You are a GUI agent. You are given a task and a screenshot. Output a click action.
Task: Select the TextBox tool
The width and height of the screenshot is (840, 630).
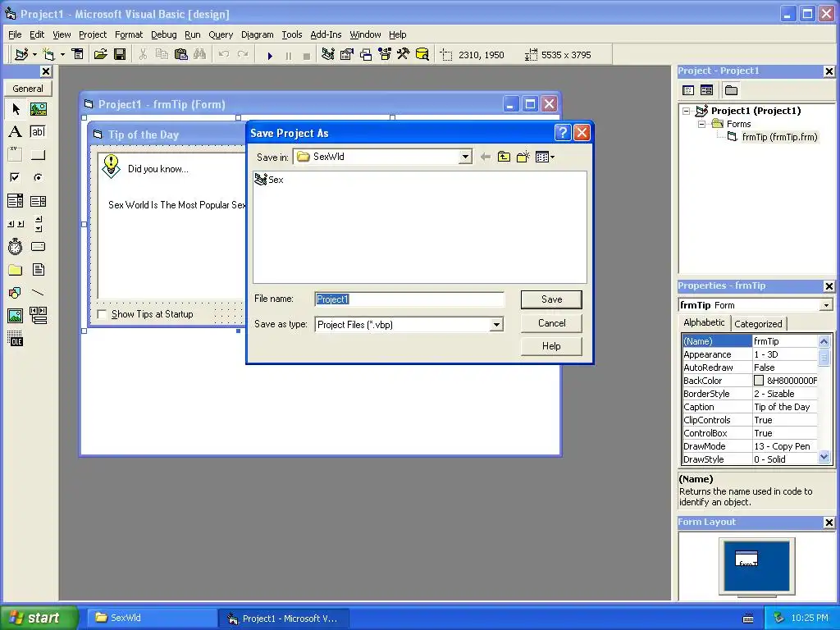coord(38,132)
